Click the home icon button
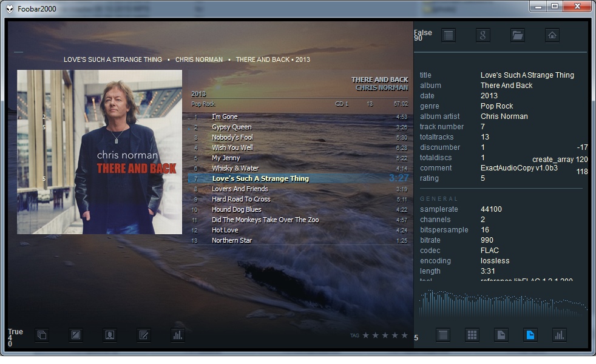 point(552,35)
